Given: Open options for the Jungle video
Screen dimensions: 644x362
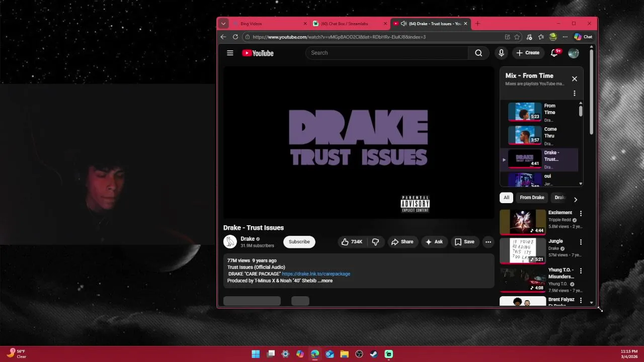Looking at the screenshot, I should [581, 242].
